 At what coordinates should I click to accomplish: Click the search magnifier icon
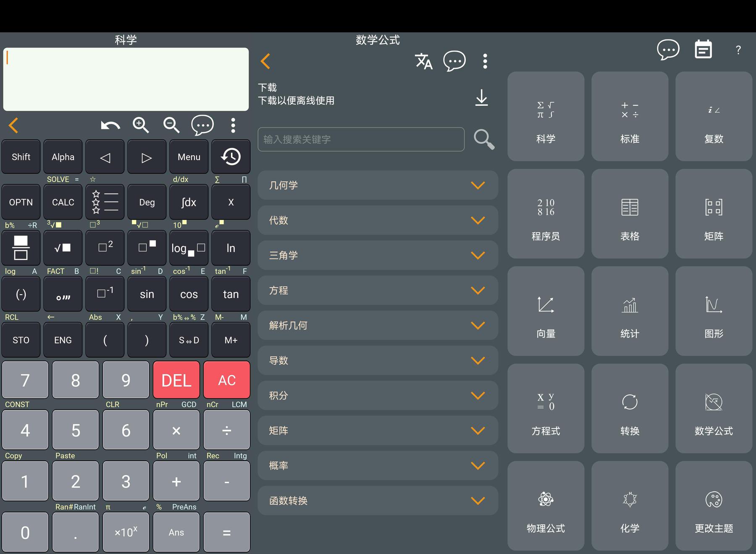484,139
